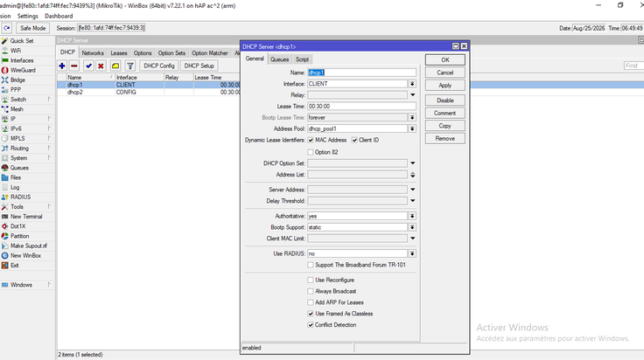Open Interfaces in the sidebar
644x360 pixels.
click(22, 60)
